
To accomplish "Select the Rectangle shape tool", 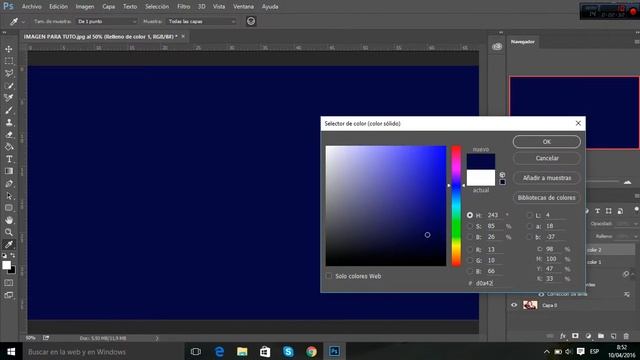I will (x=9, y=208).
